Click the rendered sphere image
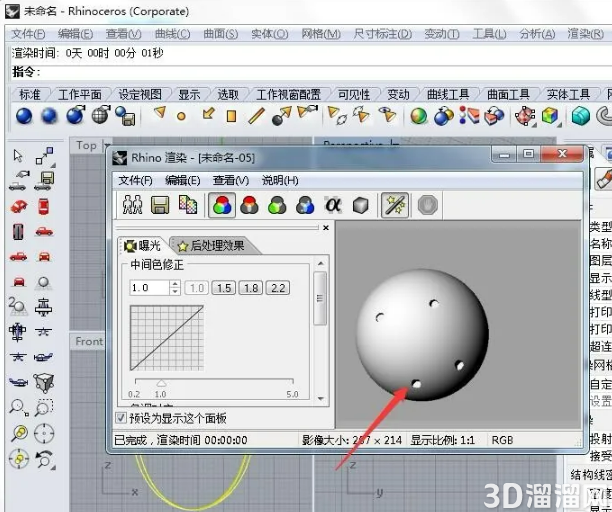This screenshot has height=512, width=612. tap(422, 335)
